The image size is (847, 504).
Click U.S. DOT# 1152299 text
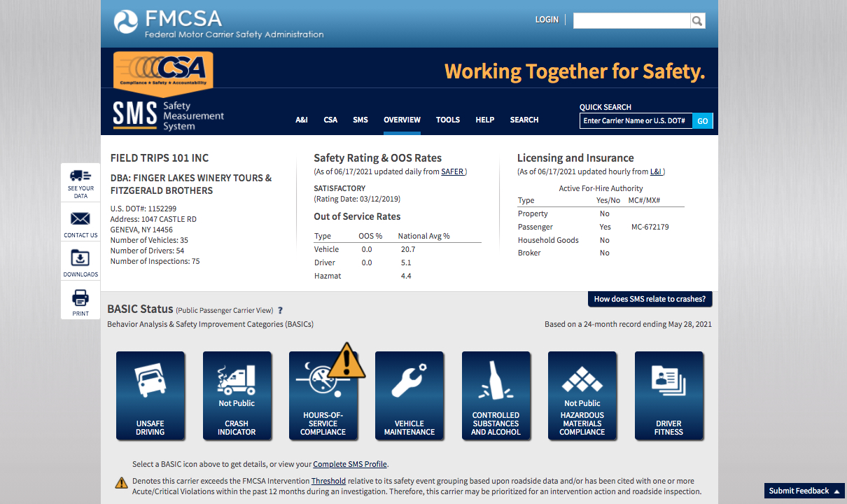(143, 209)
